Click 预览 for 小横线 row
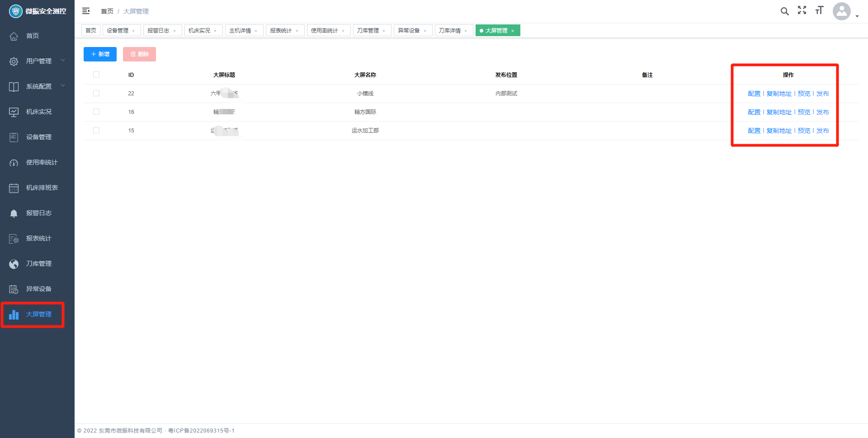 coord(804,94)
